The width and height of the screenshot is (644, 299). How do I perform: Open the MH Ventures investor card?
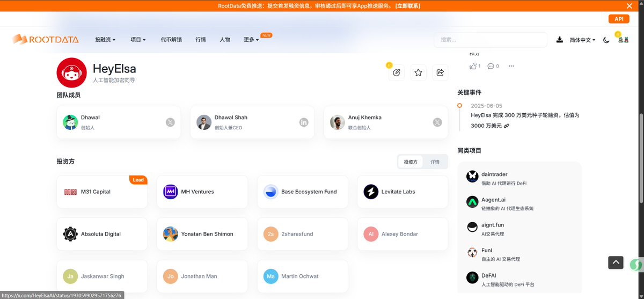(x=202, y=192)
